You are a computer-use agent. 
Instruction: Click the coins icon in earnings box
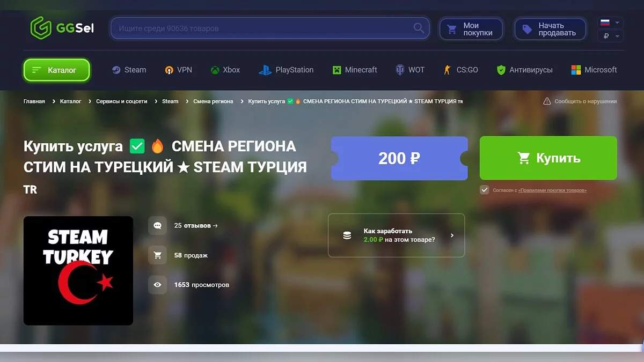[x=347, y=235]
